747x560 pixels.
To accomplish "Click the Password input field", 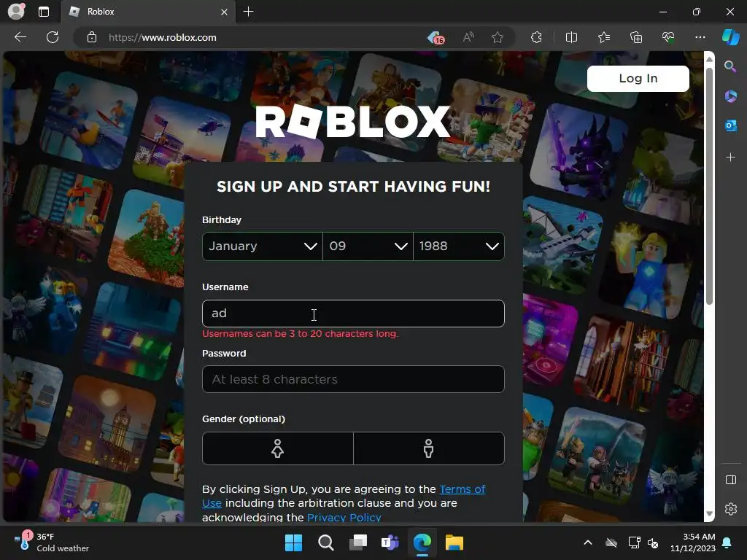I will click(x=353, y=379).
